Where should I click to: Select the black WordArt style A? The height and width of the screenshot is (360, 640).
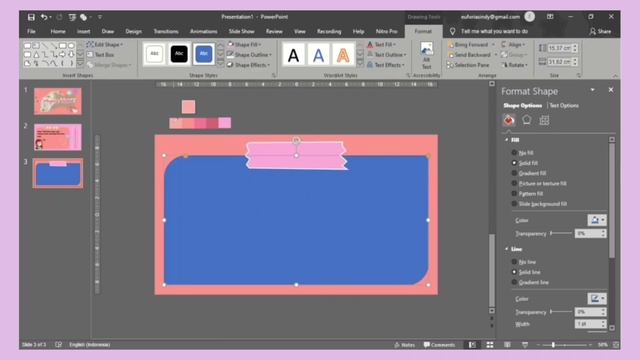coord(293,55)
